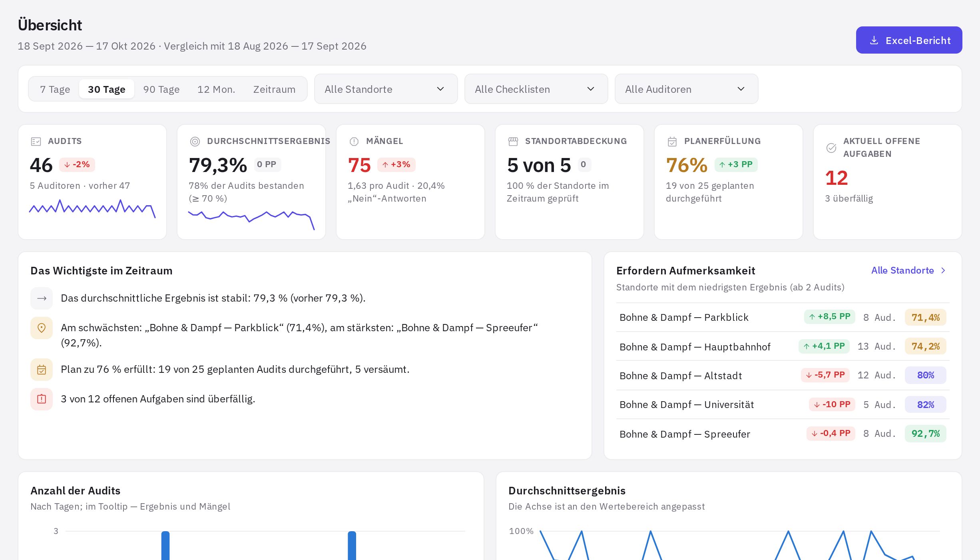Open the Bohne & Dampf — Parkblick row
The image size is (980, 560).
click(x=783, y=318)
